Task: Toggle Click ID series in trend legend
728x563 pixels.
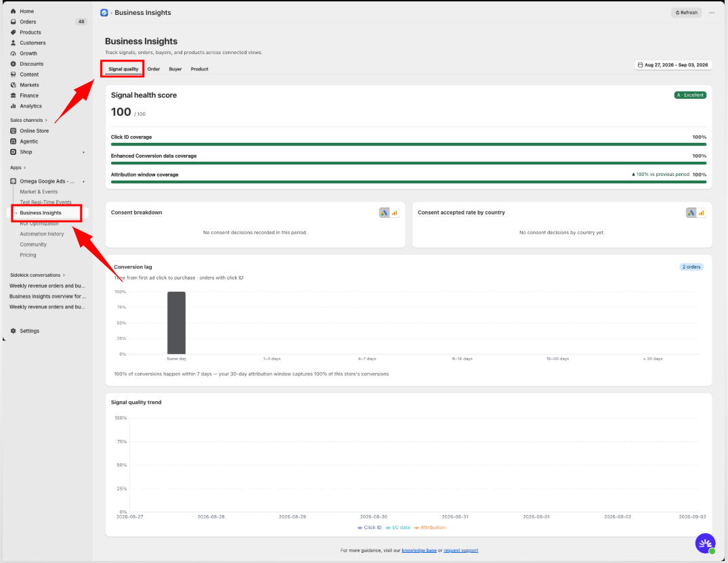Action: [369, 527]
